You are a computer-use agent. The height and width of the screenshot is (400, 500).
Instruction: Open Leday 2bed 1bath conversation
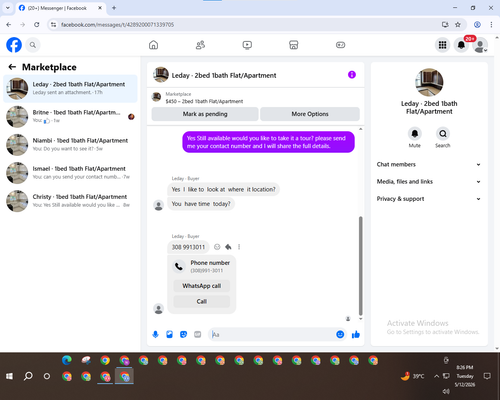point(70,89)
